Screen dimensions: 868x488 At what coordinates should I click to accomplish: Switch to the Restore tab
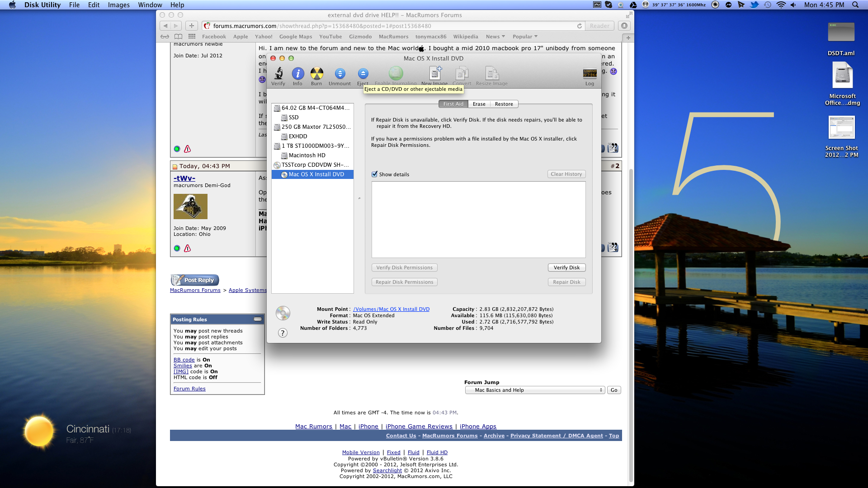(504, 104)
